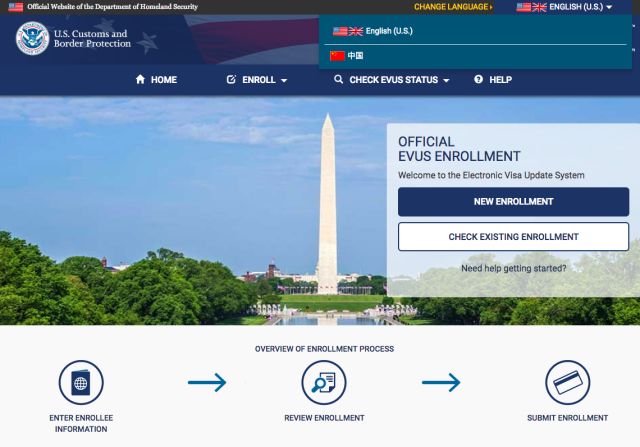Click the magnifier icon beside Check EVUS Status
The width and height of the screenshot is (640, 447).
pyautogui.click(x=338, y=79)
